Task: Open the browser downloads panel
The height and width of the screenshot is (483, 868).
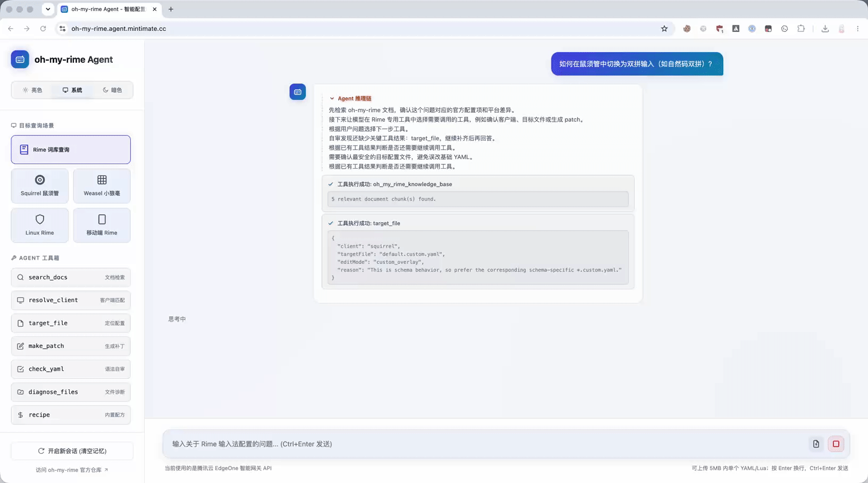Action: pyautogui.click(x=825, y=29)
